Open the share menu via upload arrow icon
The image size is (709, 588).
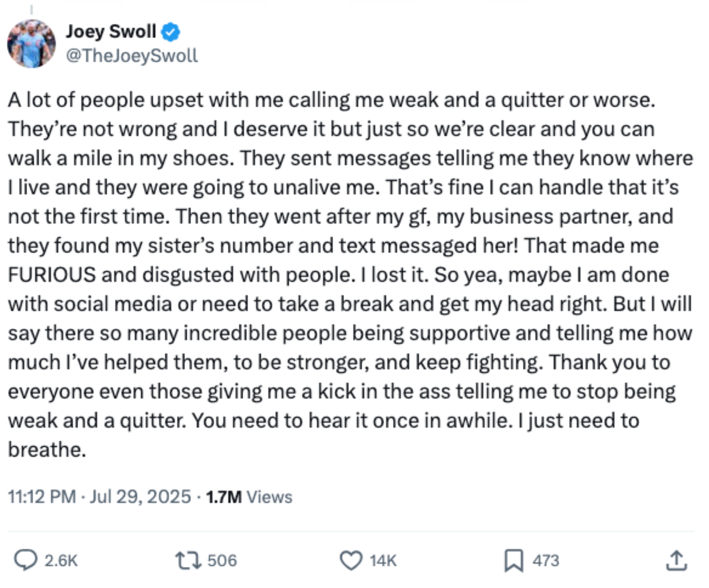tap(677, 560)
